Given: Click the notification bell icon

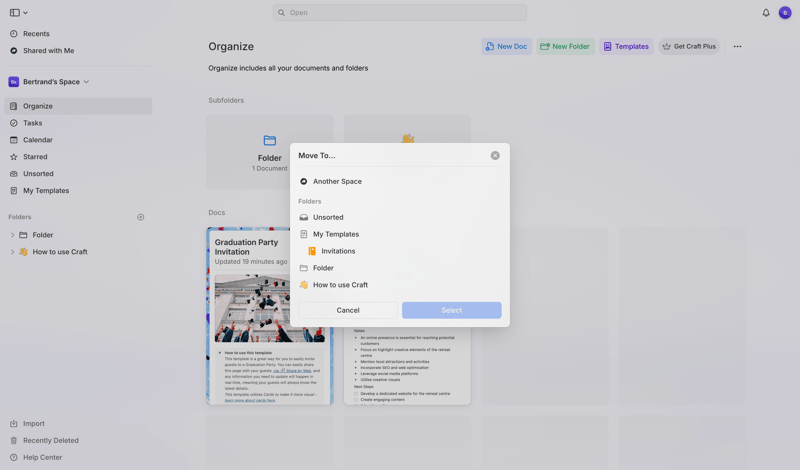Looking at the screenshot, I should click(x=766, y=13).
